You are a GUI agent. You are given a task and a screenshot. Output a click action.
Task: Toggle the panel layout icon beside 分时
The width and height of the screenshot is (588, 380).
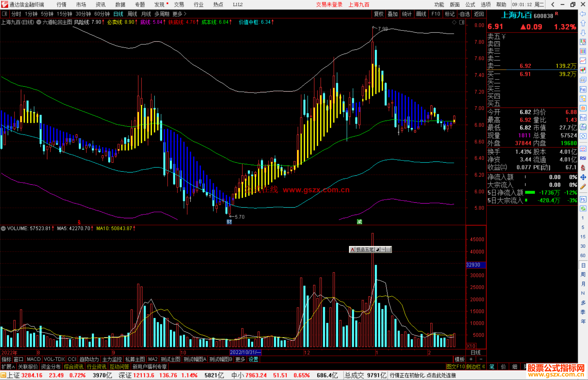[x=5, y=14]
